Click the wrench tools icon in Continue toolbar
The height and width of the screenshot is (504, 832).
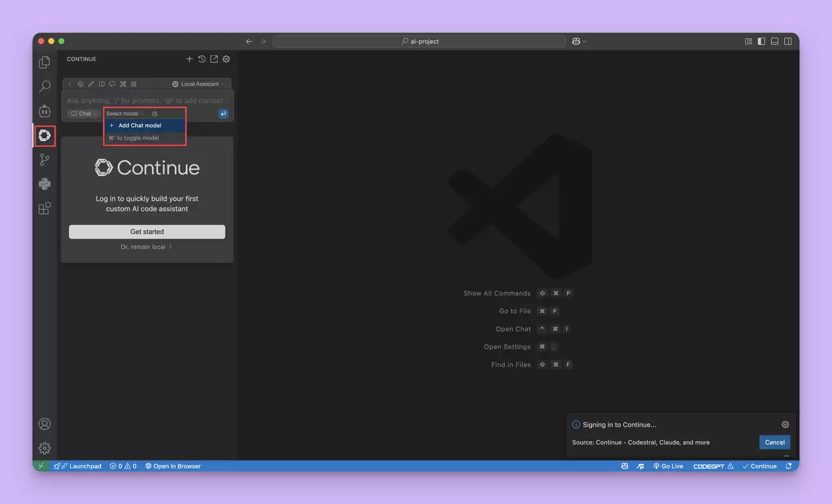123,84
